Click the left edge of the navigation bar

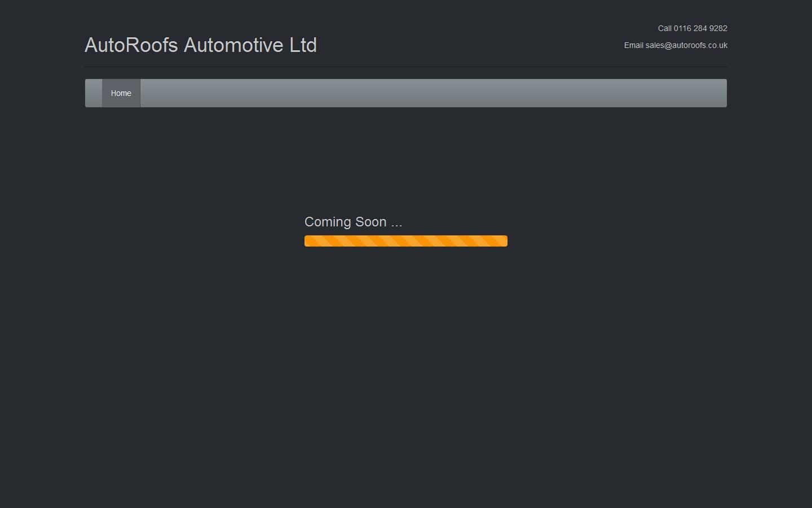pyautogui.click(x=87, y=93)
